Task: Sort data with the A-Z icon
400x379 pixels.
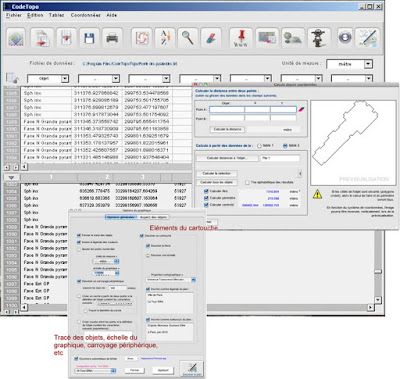Action: (x=165, y=38)
